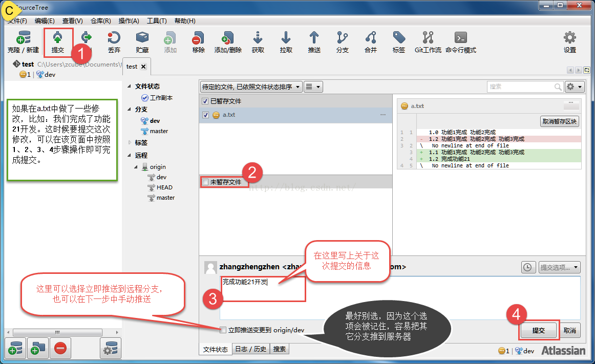Click the commit history clock icon
The image size is (595, 364).
(527, 268)
